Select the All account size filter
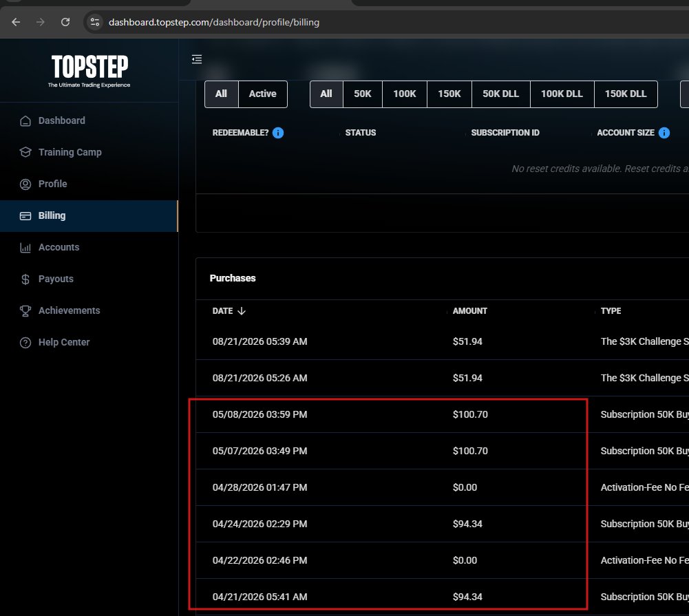The image size is (689, 616). pyautogui.click(x=326, y=94)
